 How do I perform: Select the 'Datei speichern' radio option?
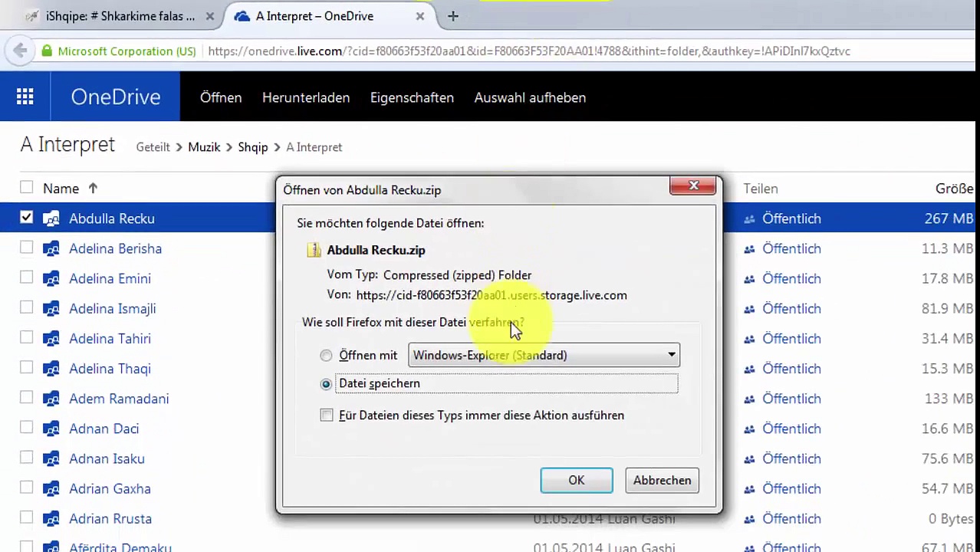[x=327, y=383]
